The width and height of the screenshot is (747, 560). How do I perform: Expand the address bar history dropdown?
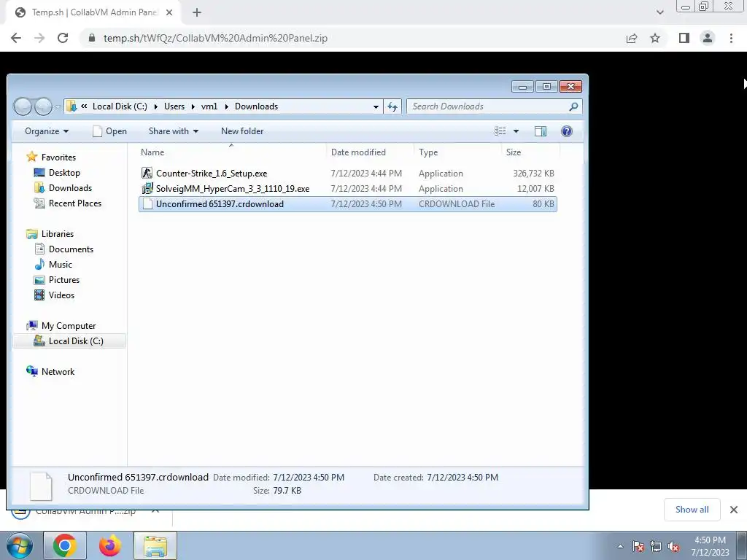376,106
